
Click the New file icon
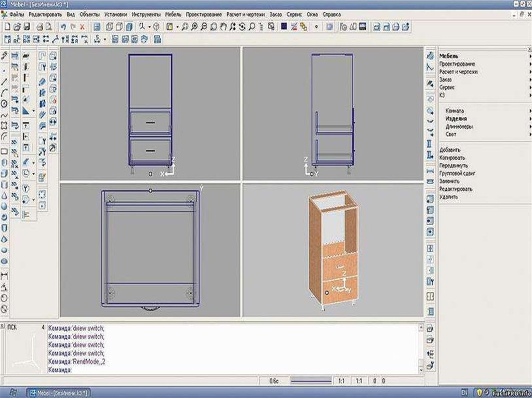[x=7, y=26]
